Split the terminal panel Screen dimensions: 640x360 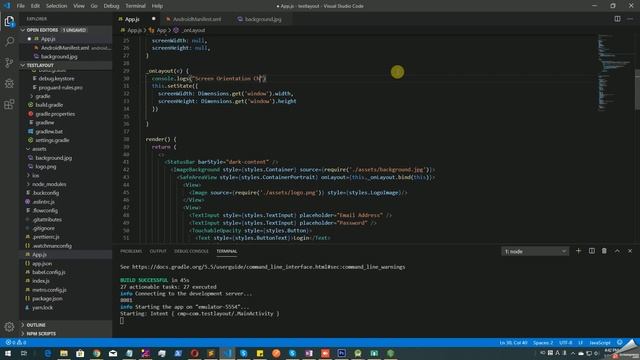coord(591,251)
